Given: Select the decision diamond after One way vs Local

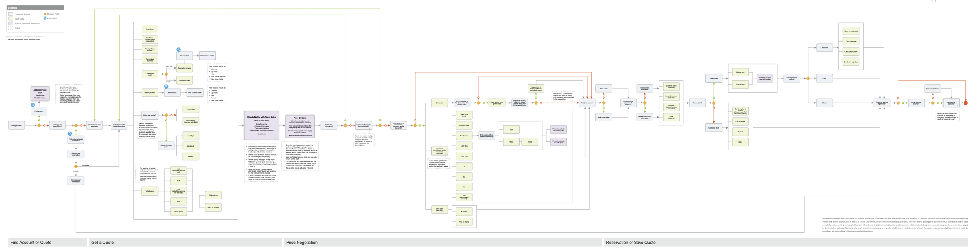Looking at the screenshot, I should (x=166, y=74).
